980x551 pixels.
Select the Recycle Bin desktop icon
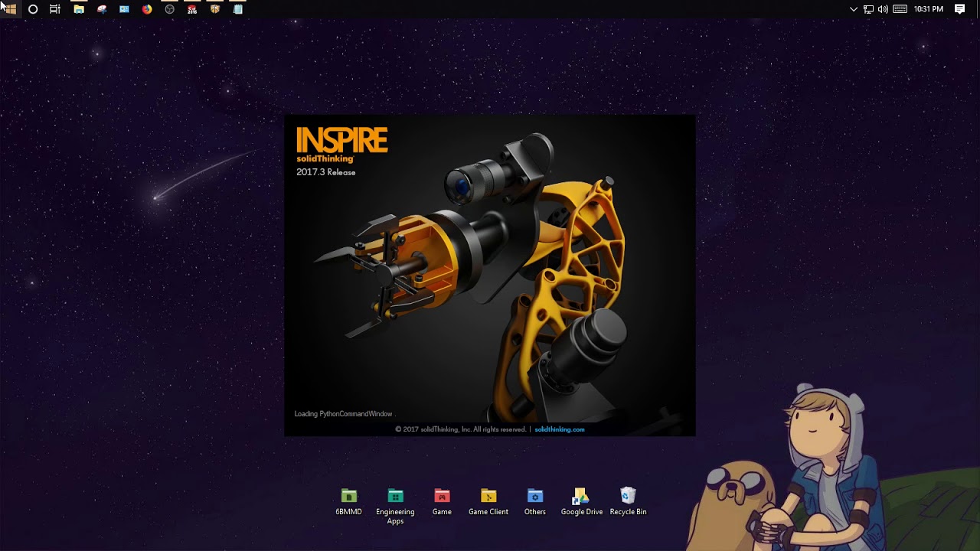628,502
